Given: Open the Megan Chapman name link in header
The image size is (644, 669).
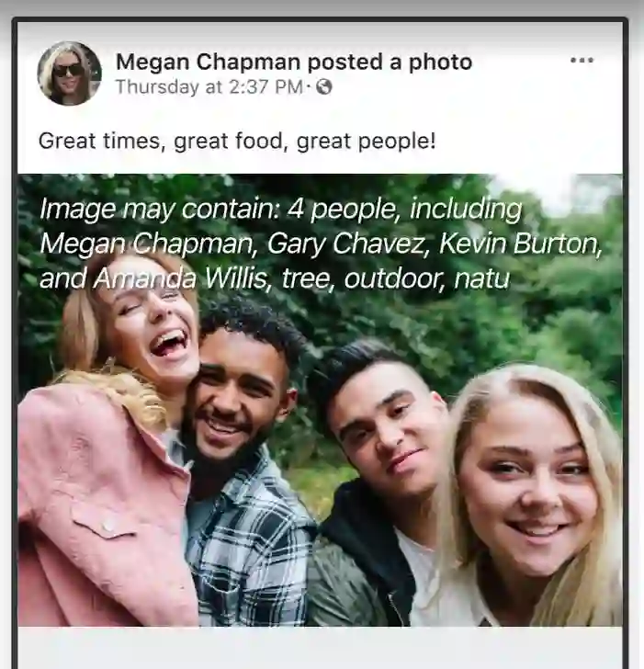Looking at the screenshot, I should coord(207,62).
